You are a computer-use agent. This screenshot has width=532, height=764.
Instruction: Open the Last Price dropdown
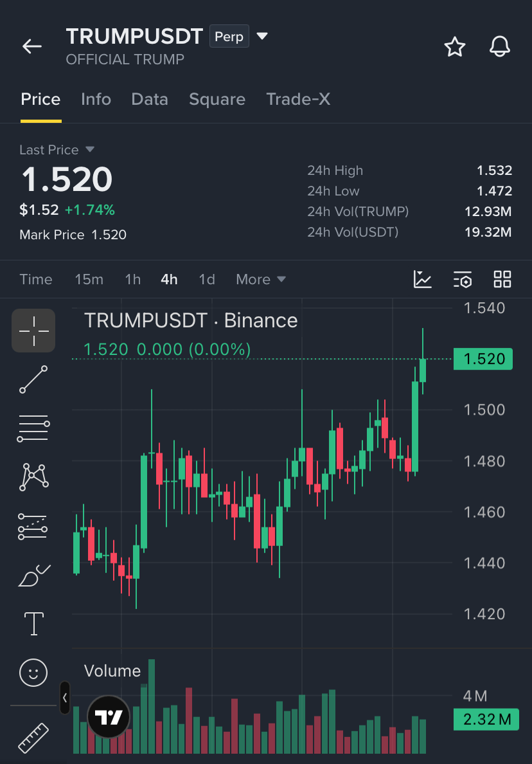(57, 150)
